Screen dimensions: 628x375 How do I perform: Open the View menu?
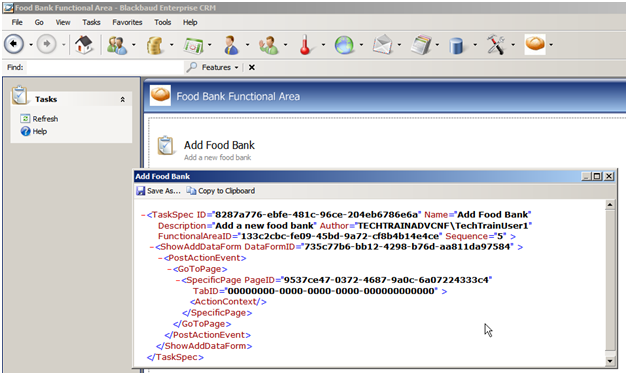(63, 22)
